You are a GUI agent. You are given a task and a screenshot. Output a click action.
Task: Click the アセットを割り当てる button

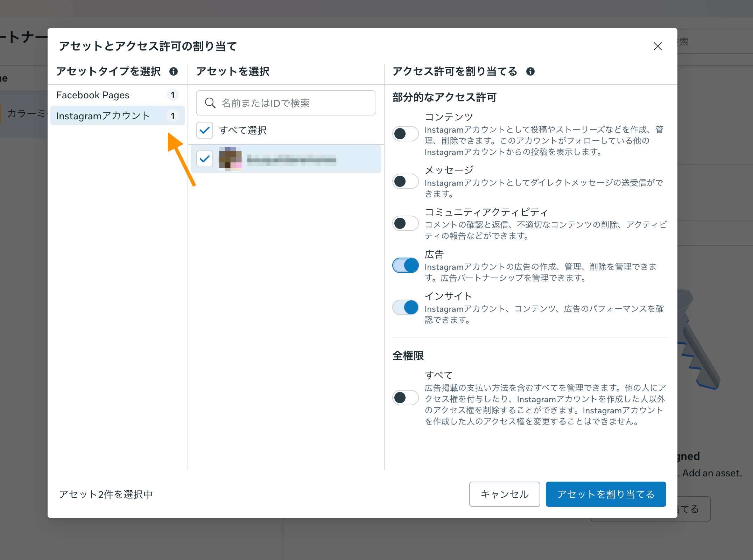pos(606,494)
